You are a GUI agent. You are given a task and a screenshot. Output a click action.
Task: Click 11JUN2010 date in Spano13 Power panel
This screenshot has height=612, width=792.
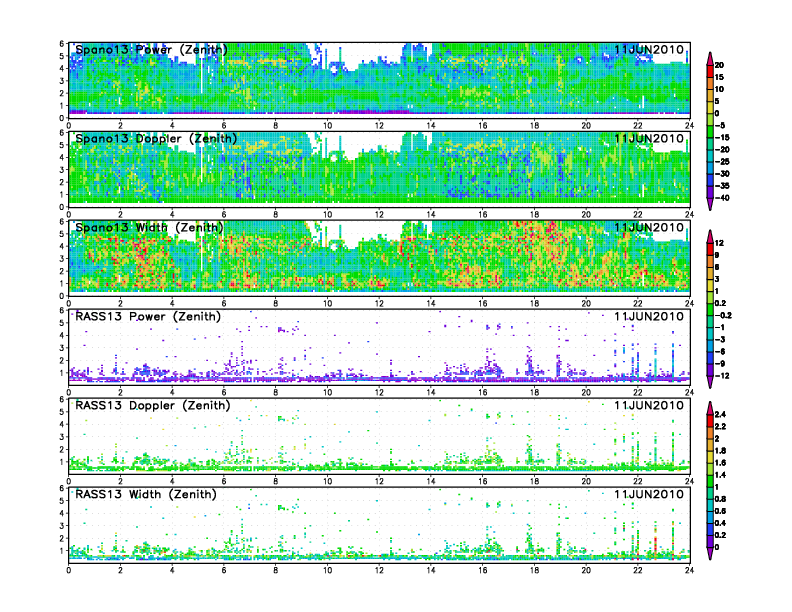coord(649,49)
